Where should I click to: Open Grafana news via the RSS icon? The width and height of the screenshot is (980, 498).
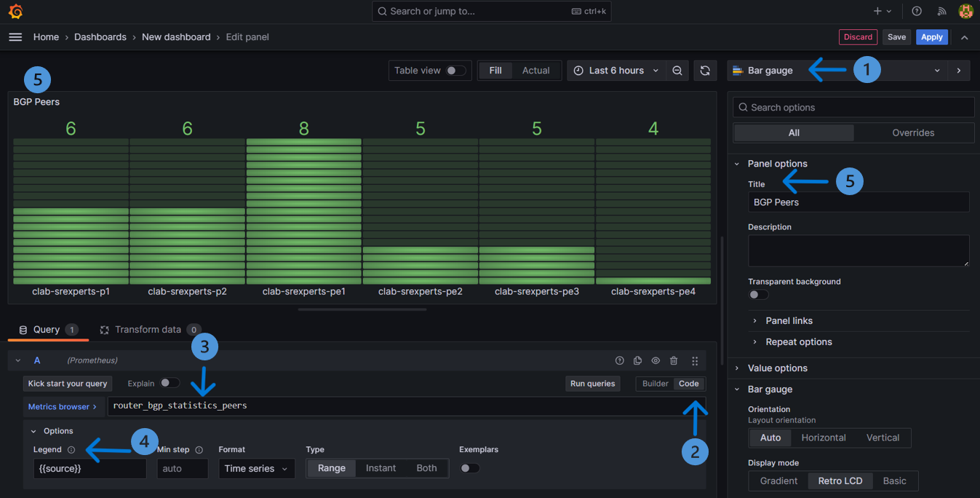coord(941,11)
